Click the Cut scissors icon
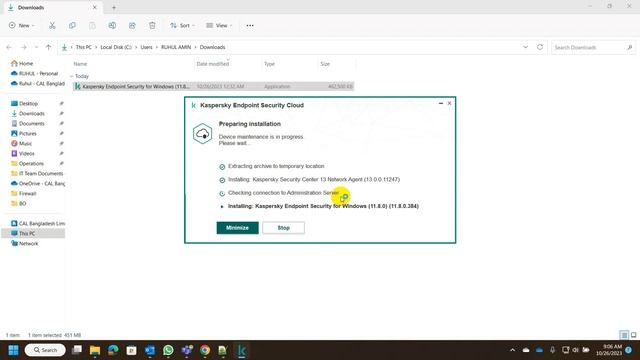 [x=52, y=25]
